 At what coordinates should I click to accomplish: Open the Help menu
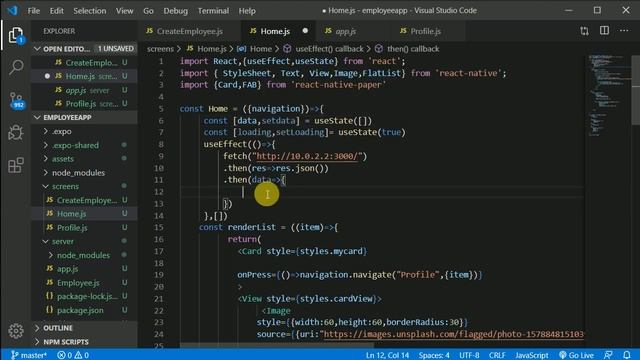click(247, 11)
